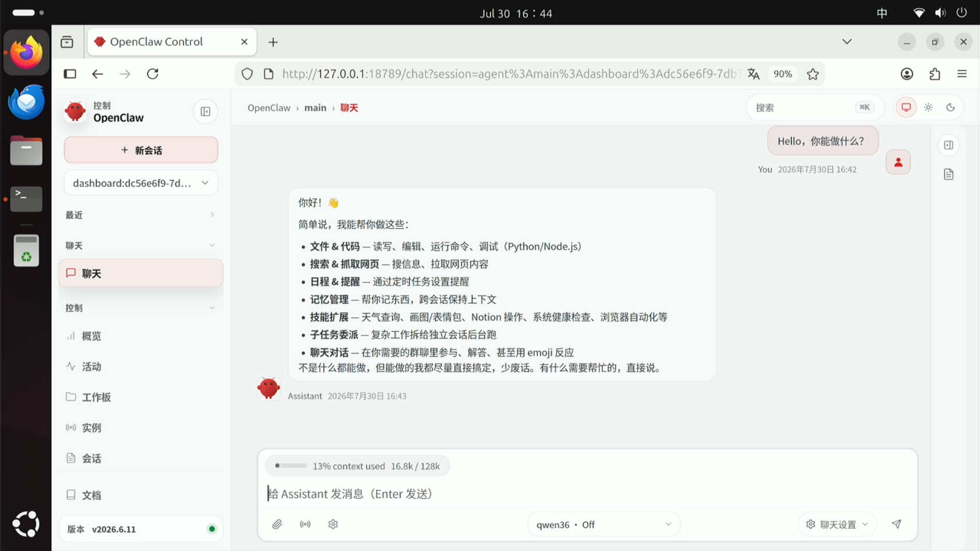Image resolution: width=980 pixels, height=551 pixels.
Task: Open 聊天设置 chat settings dropdown
Action: click(837, 524)
